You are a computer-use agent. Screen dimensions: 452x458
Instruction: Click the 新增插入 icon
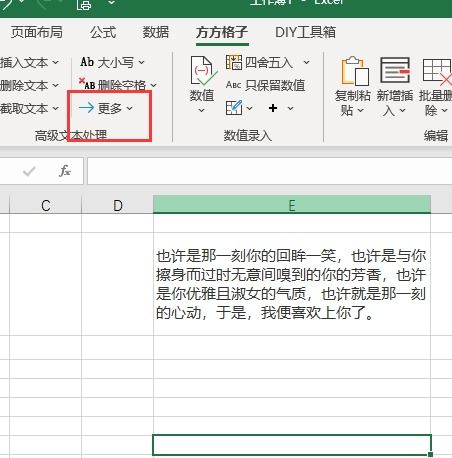point(395,70)
